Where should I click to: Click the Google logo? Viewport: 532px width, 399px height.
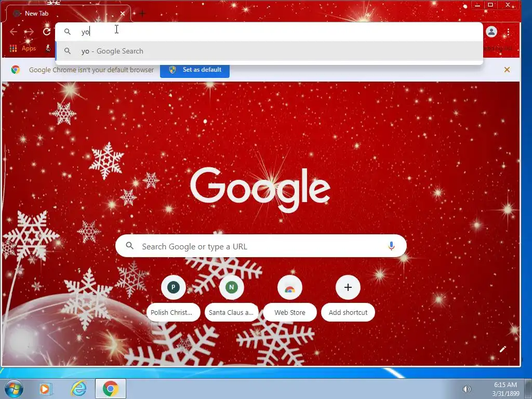260,189
